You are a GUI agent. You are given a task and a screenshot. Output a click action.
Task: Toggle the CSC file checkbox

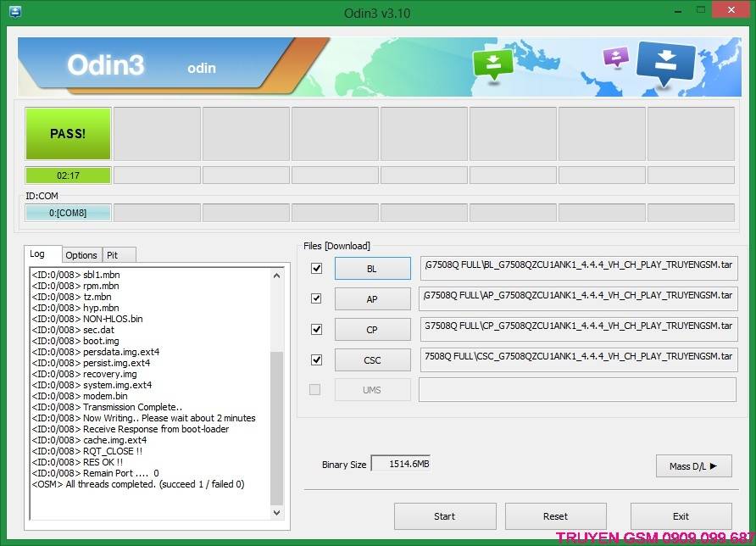point(317,359)
